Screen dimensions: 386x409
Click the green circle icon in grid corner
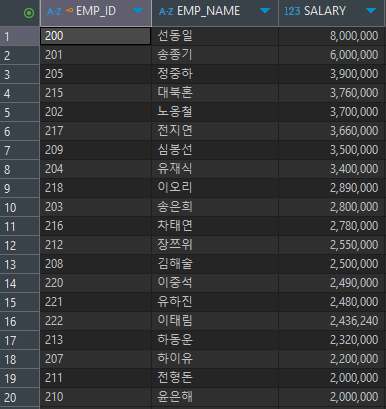(x=29, y=13)
